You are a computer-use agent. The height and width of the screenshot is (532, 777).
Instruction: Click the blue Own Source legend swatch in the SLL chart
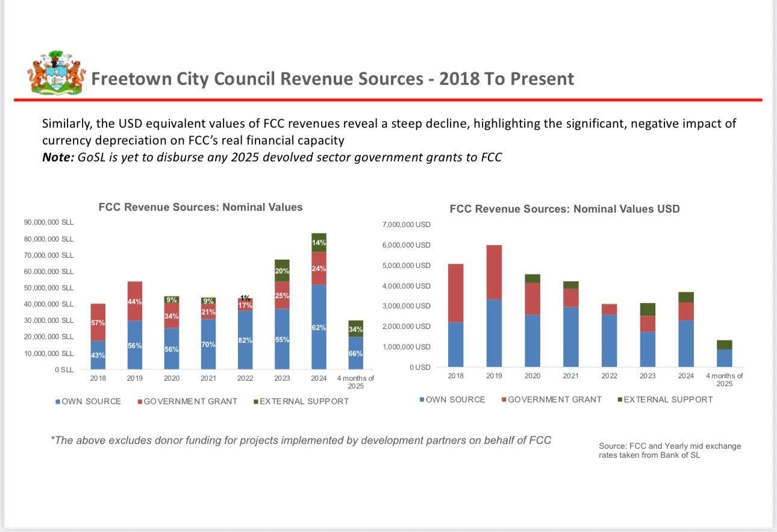tap(58, 401)
